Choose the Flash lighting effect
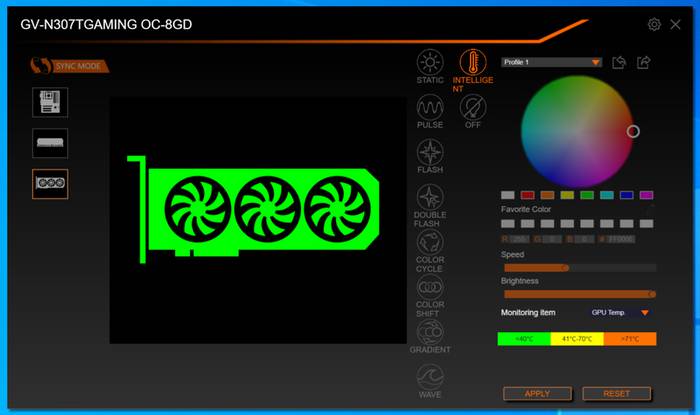This screenshot has height=415, width=700. pos(430,157)
